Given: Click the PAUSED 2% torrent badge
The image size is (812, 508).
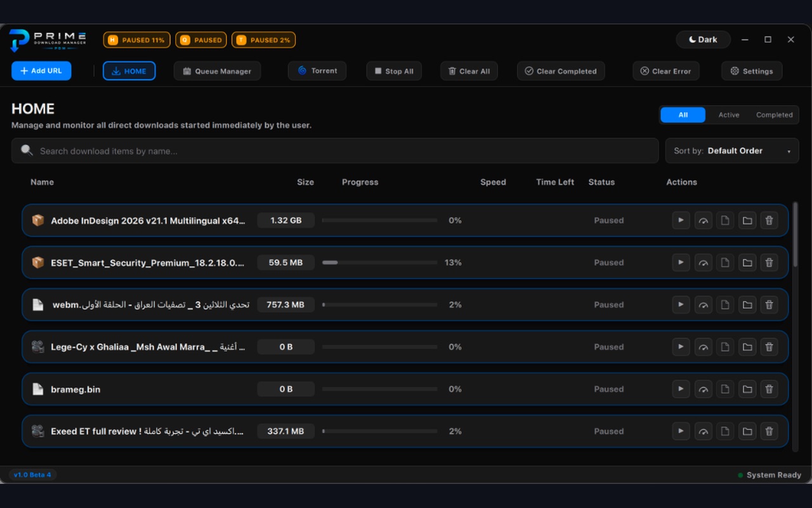Looking at the screenshot, I should (263, 40).
